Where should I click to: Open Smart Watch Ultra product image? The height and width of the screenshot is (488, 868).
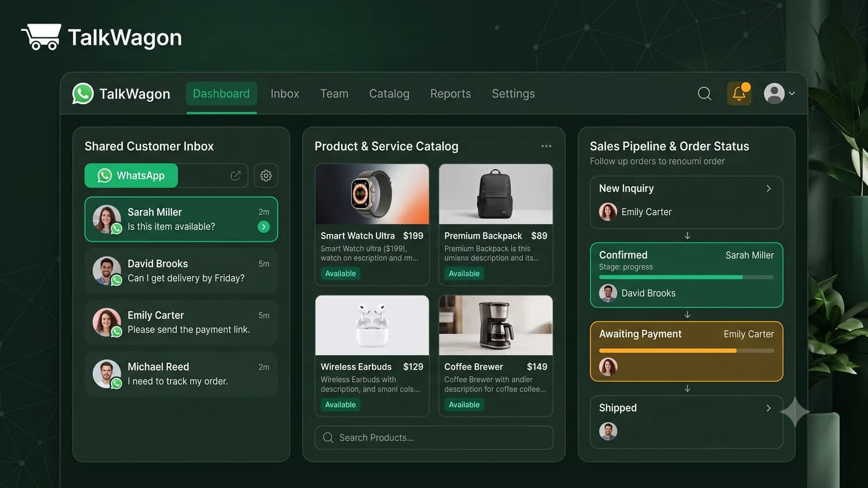point(372,194)
